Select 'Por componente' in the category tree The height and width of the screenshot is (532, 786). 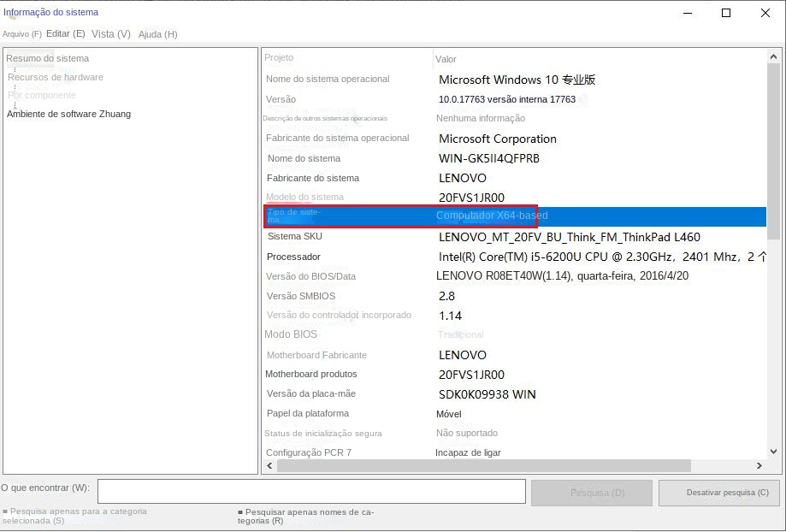41,95
